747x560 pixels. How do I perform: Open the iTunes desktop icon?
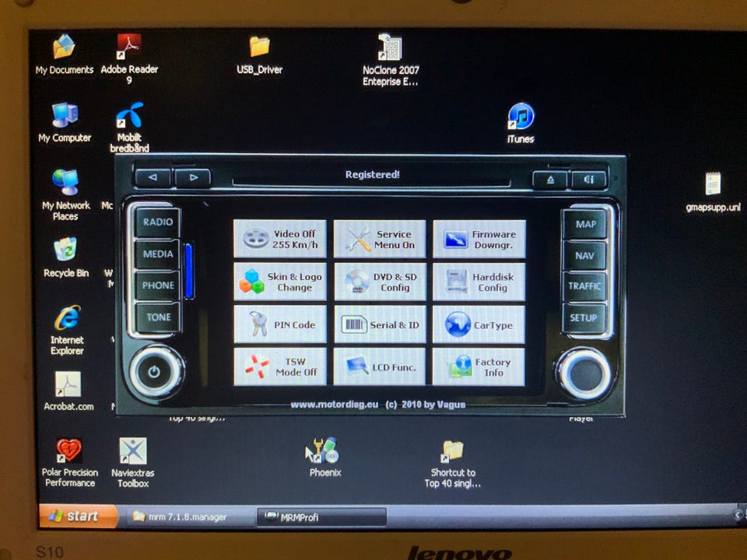(521, 123)
